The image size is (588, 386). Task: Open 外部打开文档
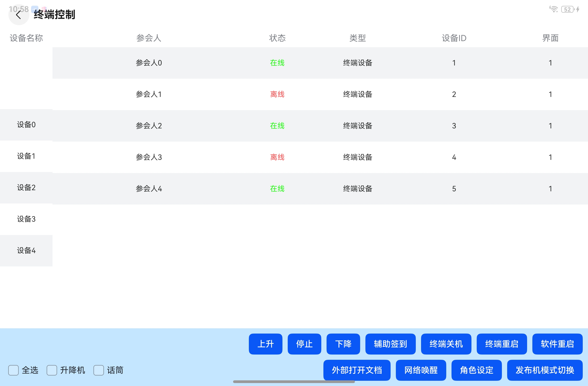357,370
